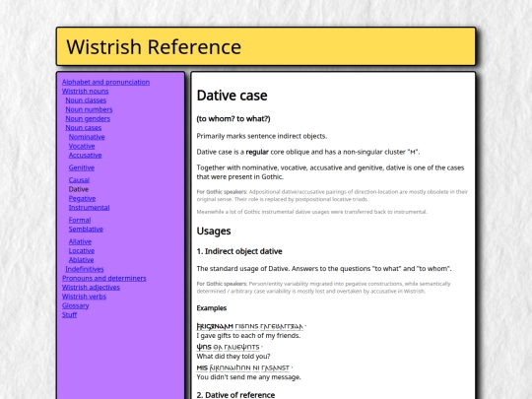The image size is (532, 399).
Task: Click the first 'For Gothic speakers' note
Action: point(332,196)
